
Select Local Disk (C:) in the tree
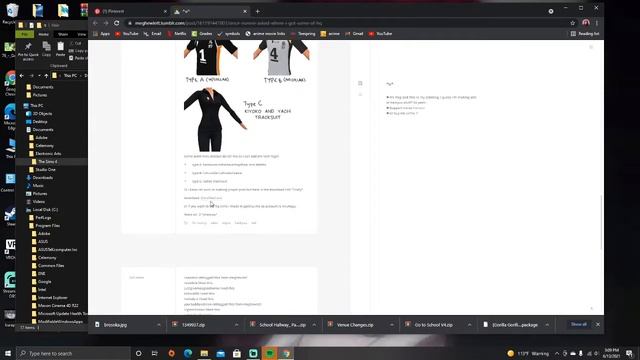coord(42,209)
